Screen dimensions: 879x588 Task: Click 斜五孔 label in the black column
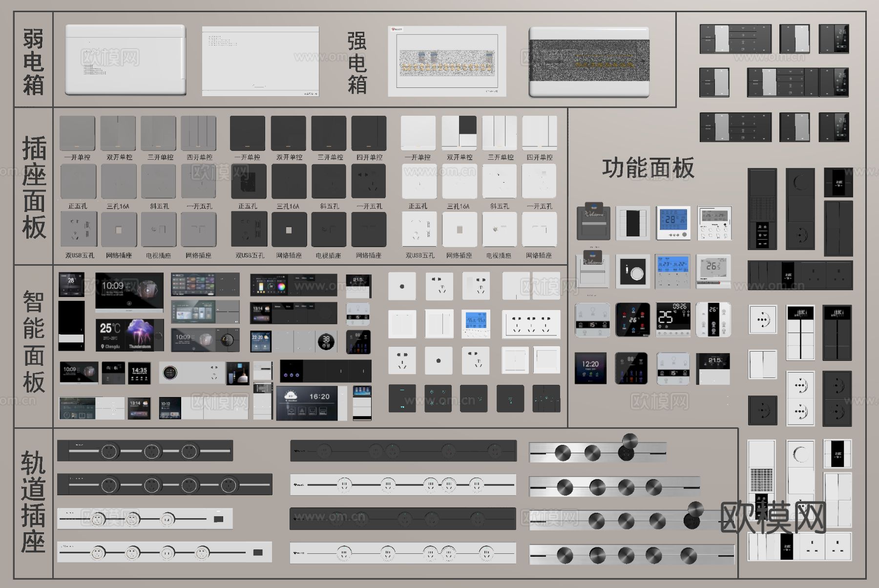(329, 206)
